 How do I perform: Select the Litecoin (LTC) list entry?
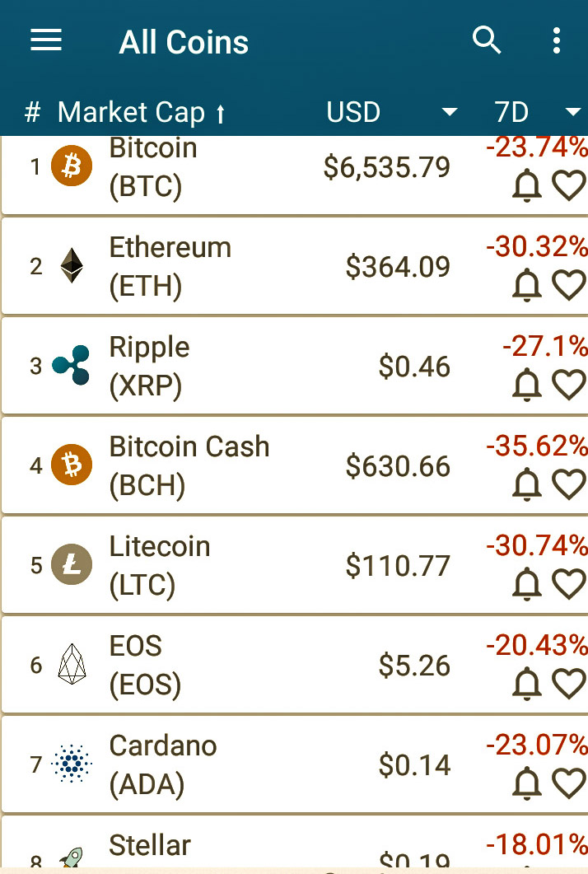[295, 565]
